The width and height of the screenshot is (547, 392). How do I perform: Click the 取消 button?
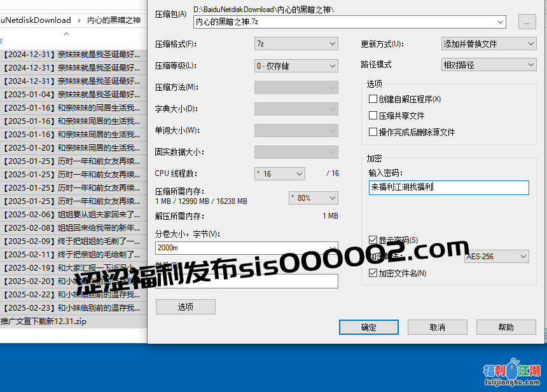437,327
